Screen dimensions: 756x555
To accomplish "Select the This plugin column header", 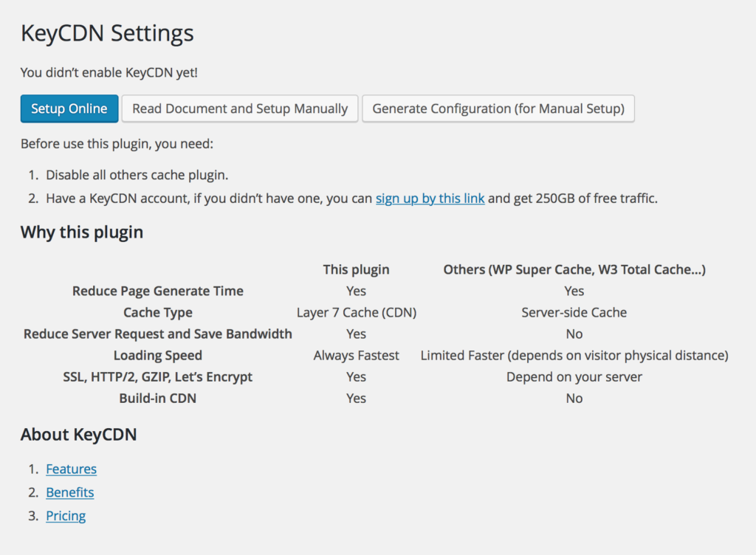I will (x=356, y=269).
